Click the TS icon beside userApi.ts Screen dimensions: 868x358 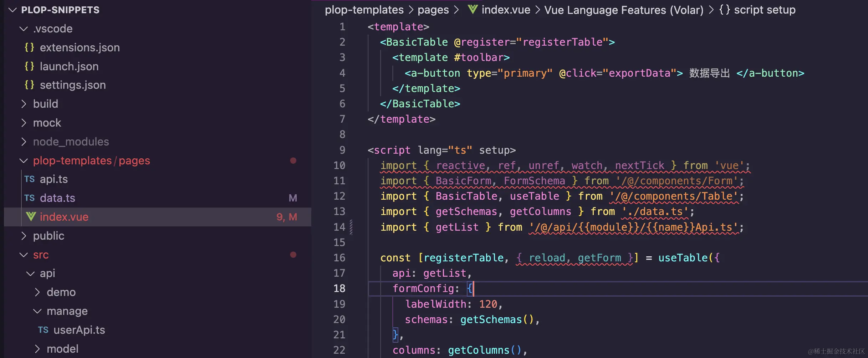[x=43, y=330]
